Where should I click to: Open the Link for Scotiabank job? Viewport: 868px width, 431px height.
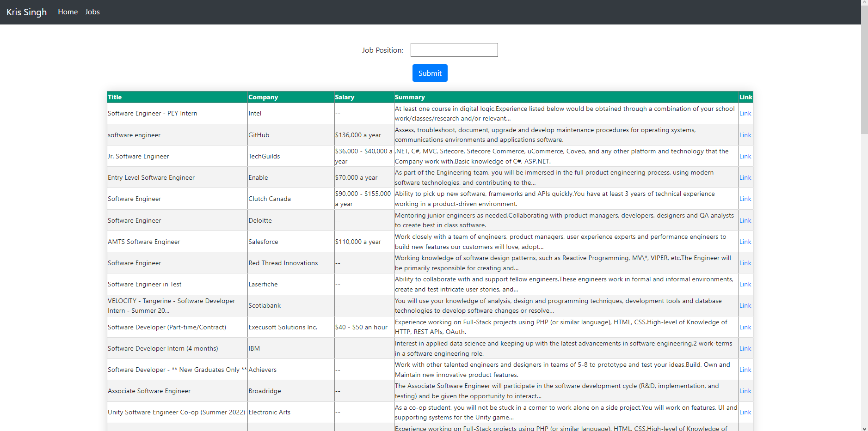tap(745, 305)
